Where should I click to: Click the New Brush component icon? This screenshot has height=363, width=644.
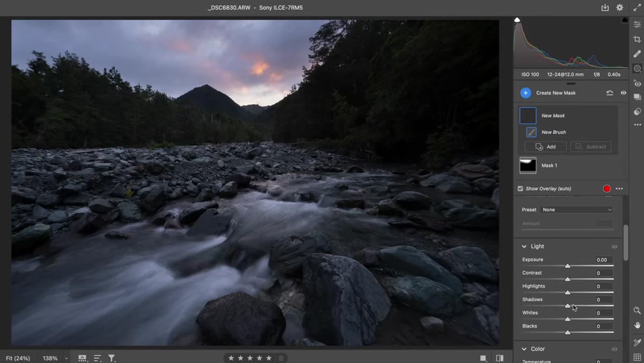(x=531, y=132)
